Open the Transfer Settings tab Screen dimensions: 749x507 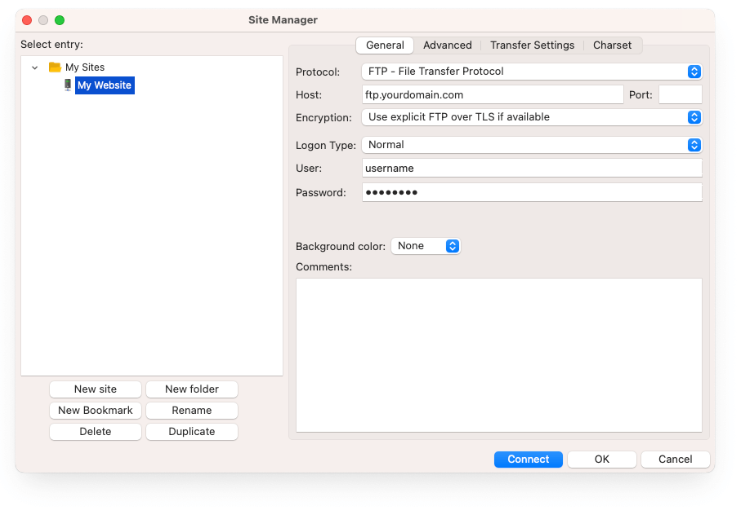click(x=532, y=45)
